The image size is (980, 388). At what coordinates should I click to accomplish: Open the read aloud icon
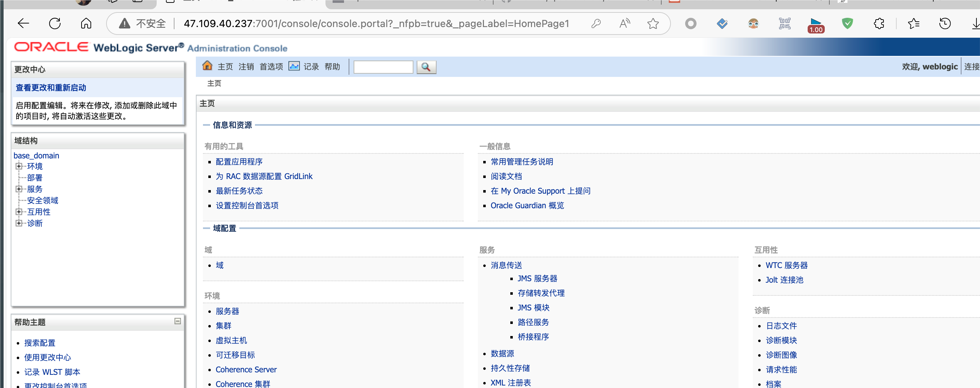coord(624,23)
